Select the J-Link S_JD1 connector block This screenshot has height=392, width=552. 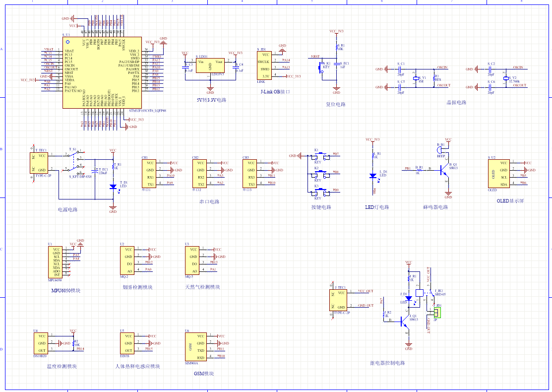point(264,65)
